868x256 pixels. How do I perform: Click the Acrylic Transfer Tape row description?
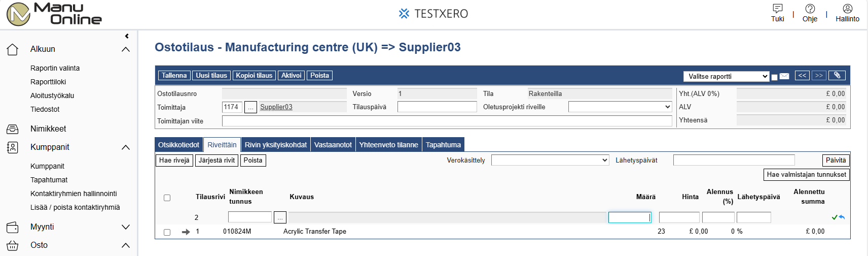pyautogui.click(x=315, y=232)
